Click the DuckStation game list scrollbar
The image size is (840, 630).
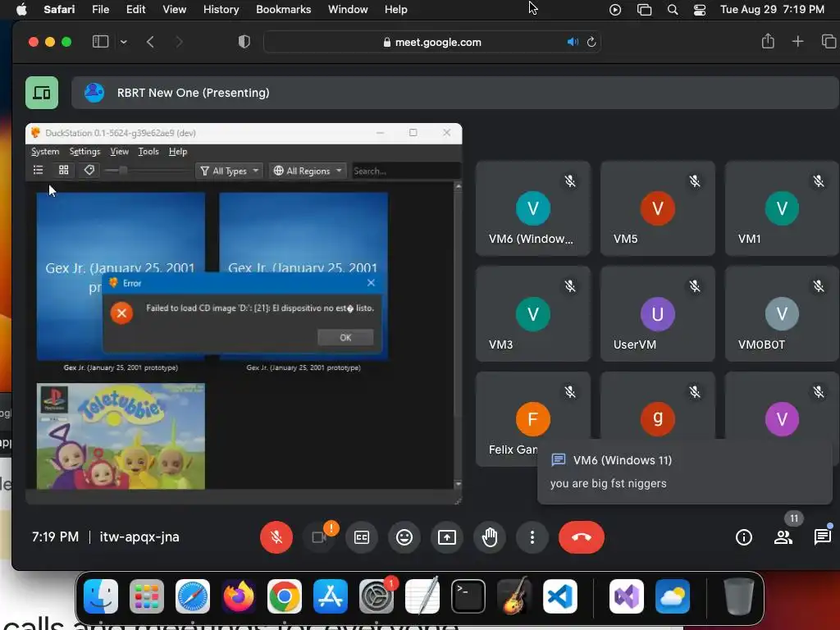458,335
